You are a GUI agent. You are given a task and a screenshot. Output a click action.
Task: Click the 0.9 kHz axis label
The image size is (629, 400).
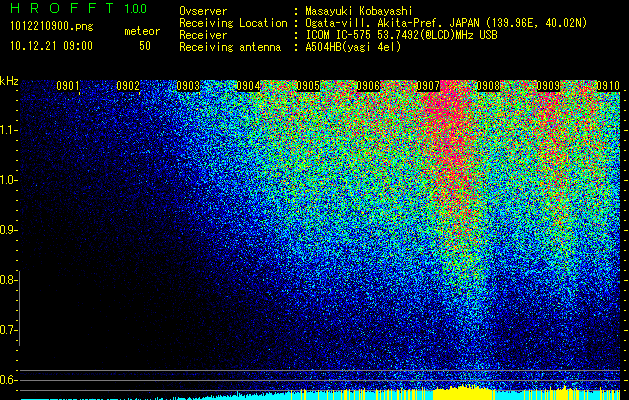point(8,230)
